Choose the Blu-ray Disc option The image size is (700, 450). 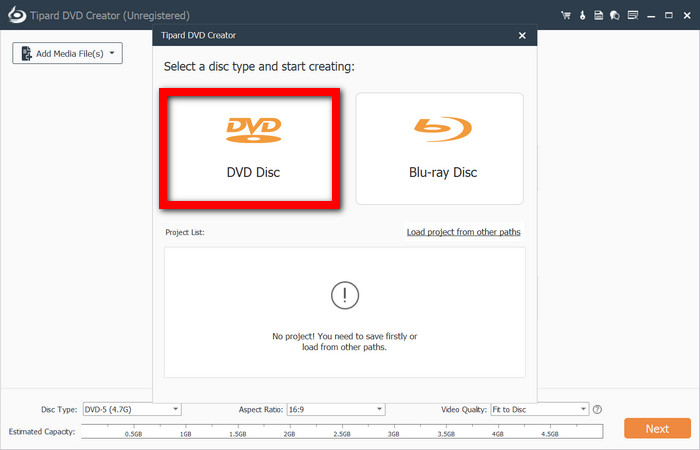[x=439, y=149]
